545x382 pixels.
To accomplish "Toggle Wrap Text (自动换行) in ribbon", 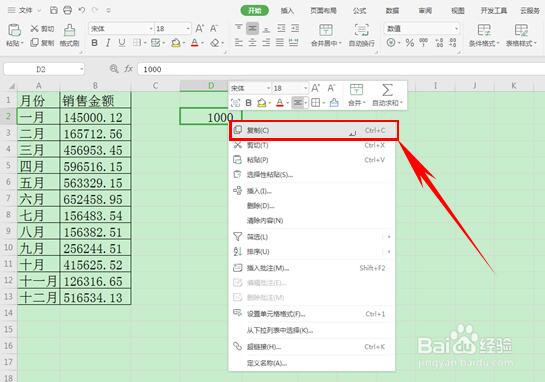I will tap(361, 35).
